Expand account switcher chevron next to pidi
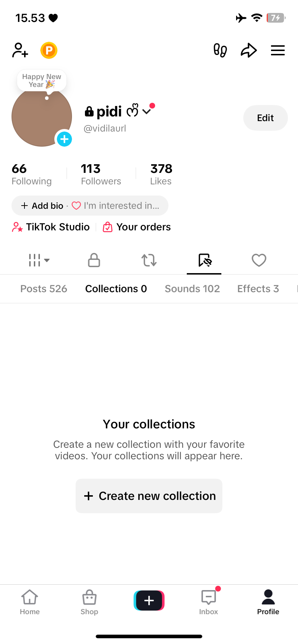The width and height of the screenshot is (298, 644). coord(146,112)
